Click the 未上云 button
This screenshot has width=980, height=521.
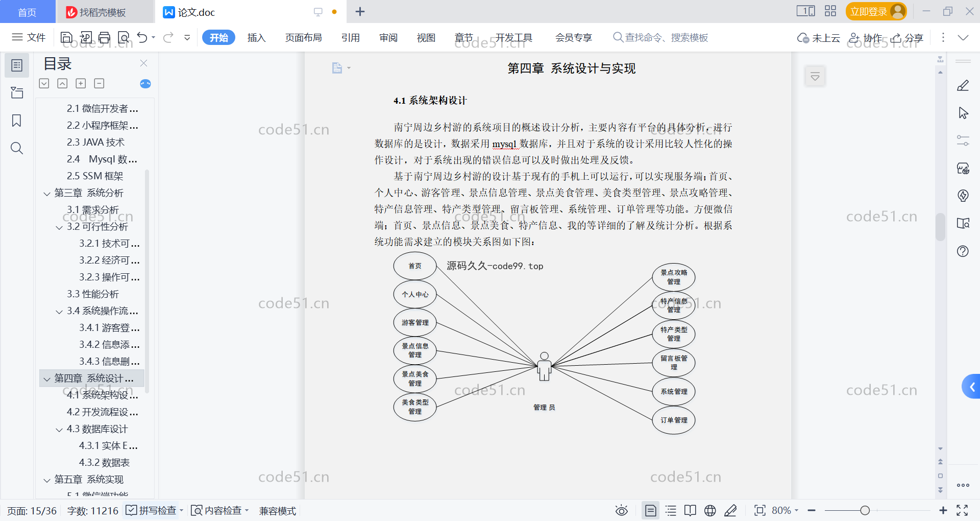tap(819, 37)
